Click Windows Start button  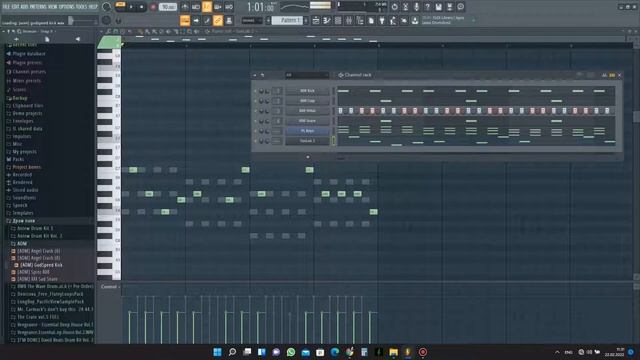coord(218,352)
